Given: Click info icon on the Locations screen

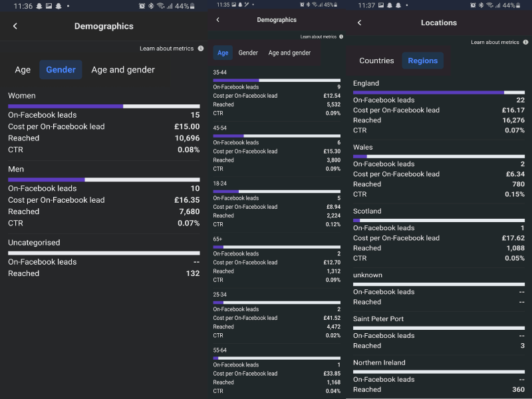Looking at the screenshot, I should click(x=525, y=43).
